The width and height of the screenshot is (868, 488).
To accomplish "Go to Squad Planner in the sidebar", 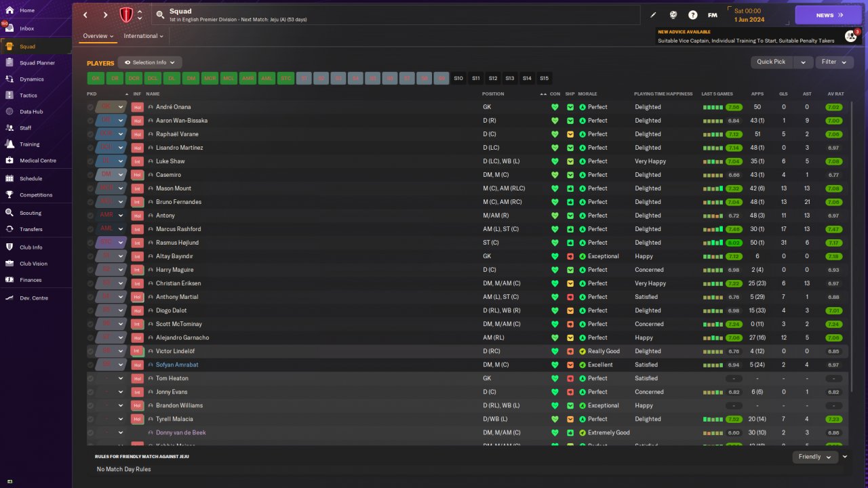I will (x=36, y=63).
